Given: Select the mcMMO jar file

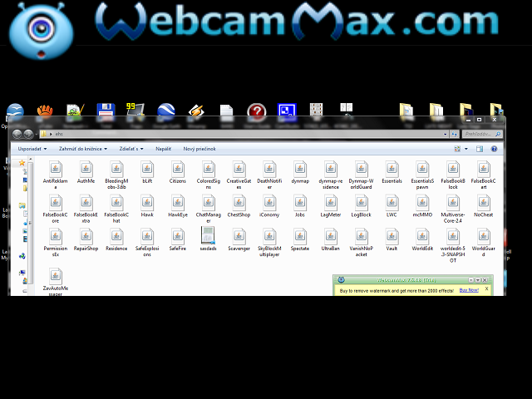Looking at the screenshot, I should [x=422, y=206].
